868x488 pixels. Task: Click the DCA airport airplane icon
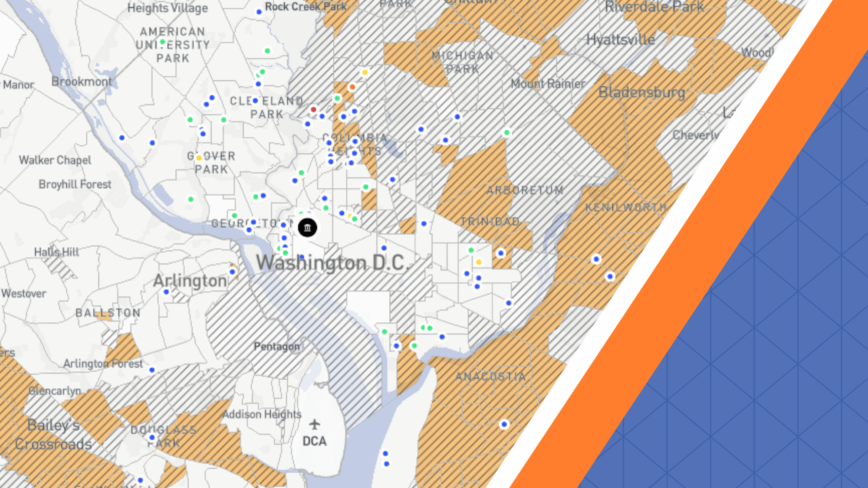click(x=315, y=424)
